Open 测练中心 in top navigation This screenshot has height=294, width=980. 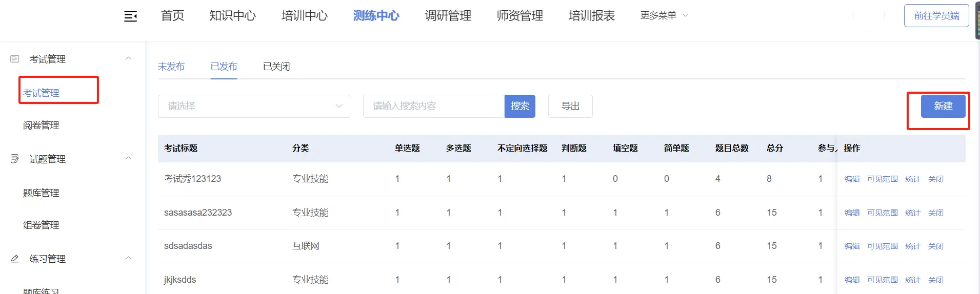tap(376, 16)
